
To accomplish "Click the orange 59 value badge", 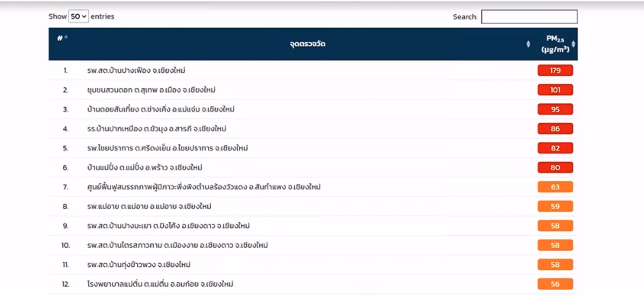I will (x=555, y=206).
